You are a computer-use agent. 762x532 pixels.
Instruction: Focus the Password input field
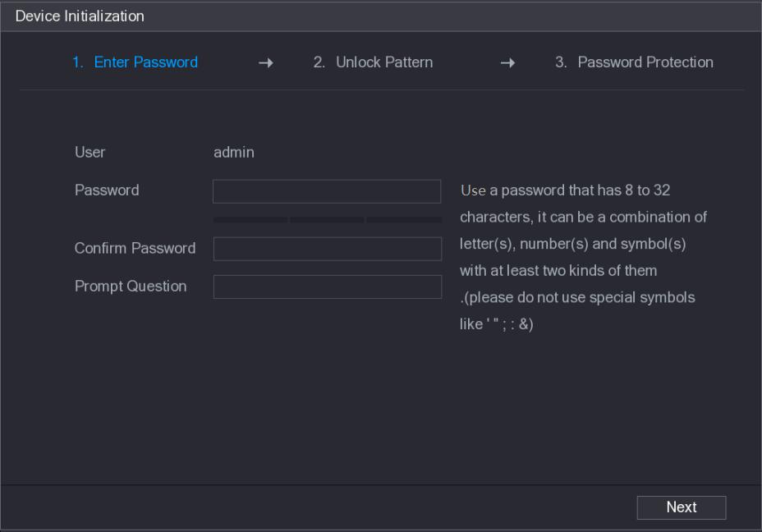point(327,191)
